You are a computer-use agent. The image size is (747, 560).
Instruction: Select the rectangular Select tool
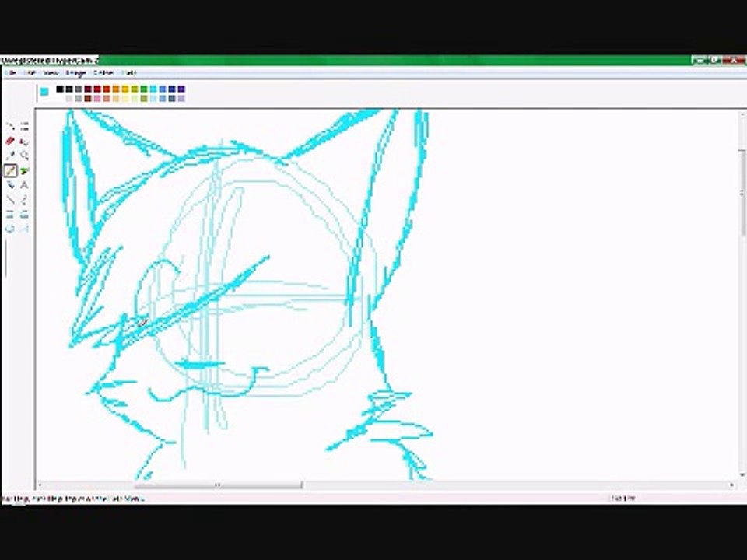[24, 127]
